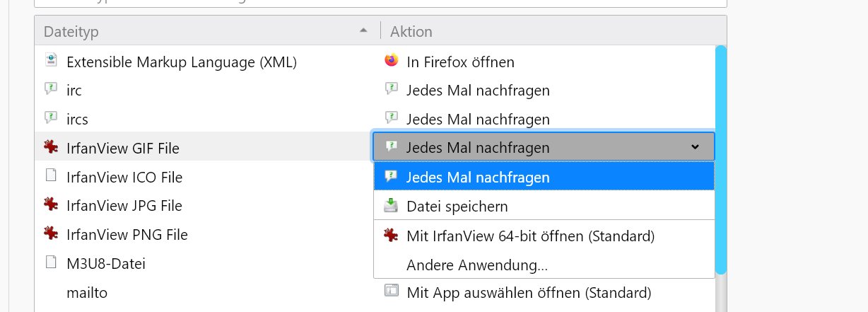Click the blank IrfanView ICO File icon
Screen dimensions: 868x312
click(x=51, y=176)
